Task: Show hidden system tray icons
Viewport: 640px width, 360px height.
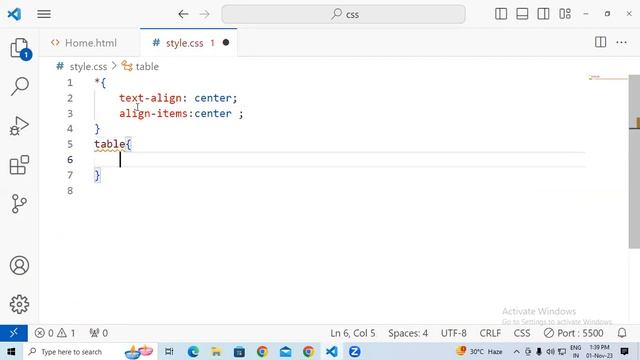Action: pos(516,351)
